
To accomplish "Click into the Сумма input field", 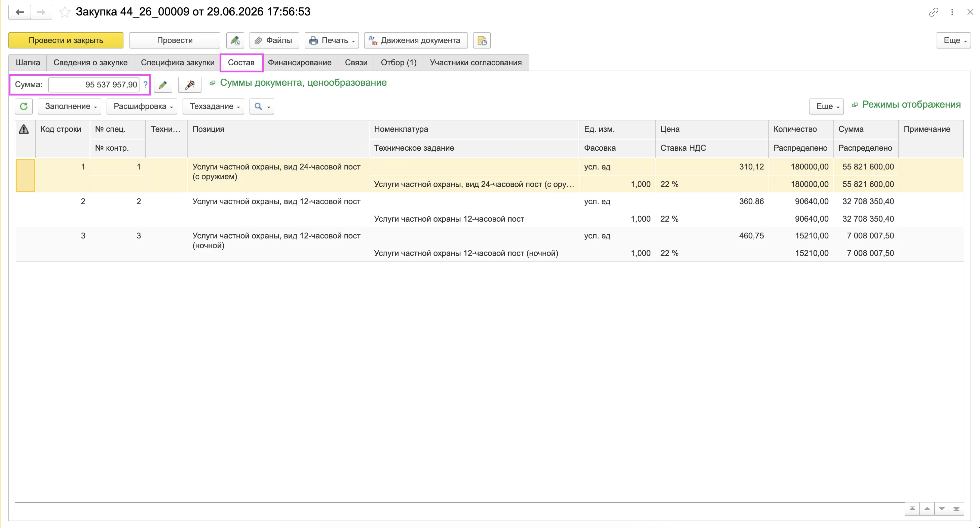I will 94,85.
